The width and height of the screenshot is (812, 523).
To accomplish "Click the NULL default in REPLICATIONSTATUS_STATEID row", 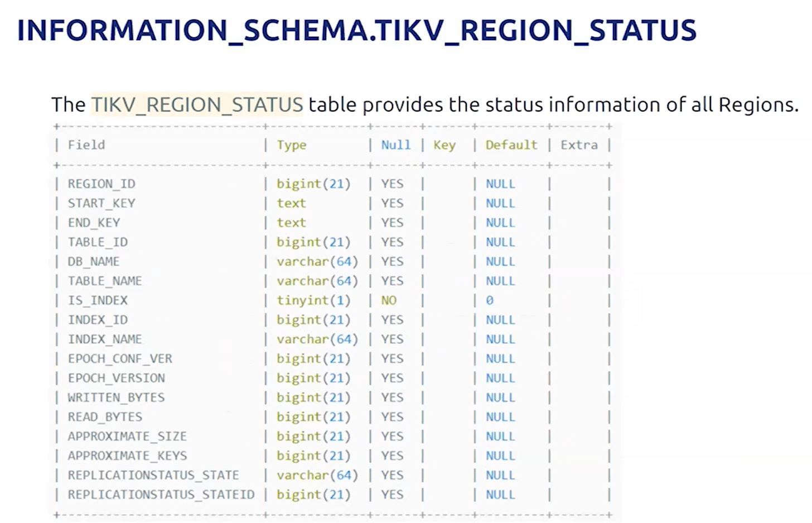I will coord(500,495).
